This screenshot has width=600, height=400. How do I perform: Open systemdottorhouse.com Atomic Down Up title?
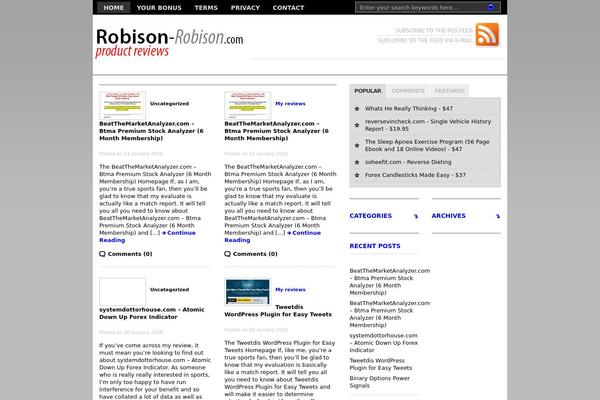[152, 313]
